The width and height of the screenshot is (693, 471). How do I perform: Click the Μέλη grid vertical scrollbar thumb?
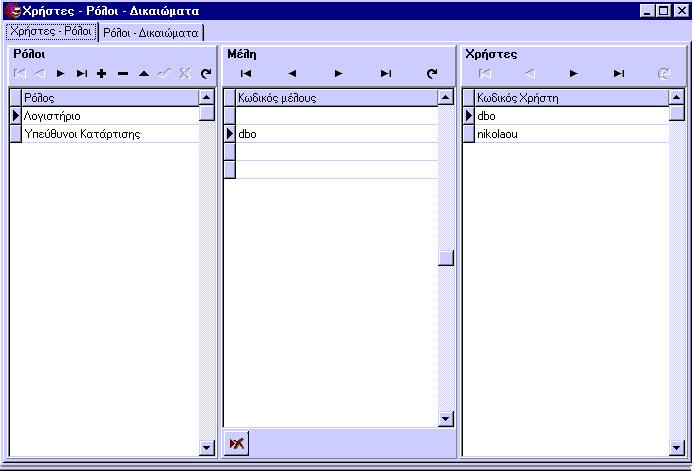[446, 258]
